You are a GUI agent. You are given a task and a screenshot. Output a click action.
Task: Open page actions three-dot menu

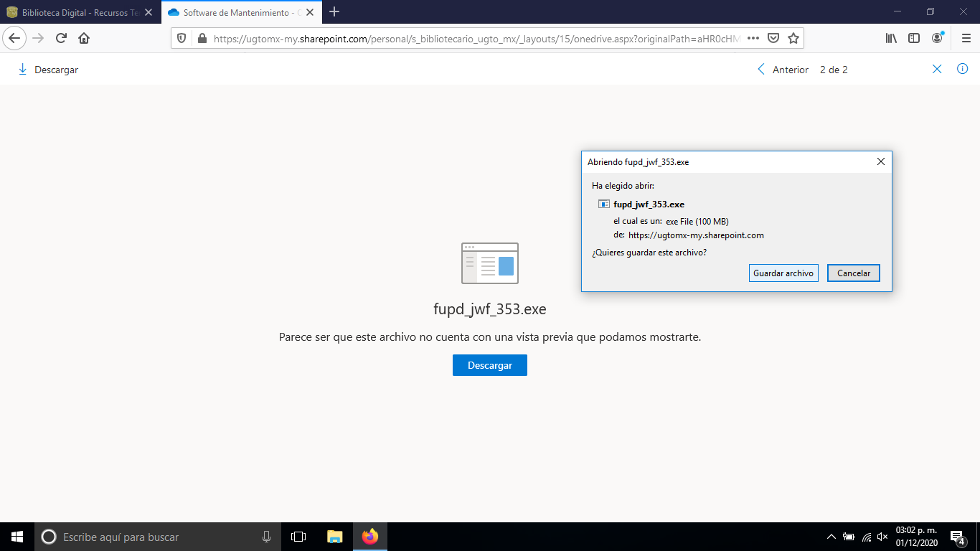tap(753, 38)
